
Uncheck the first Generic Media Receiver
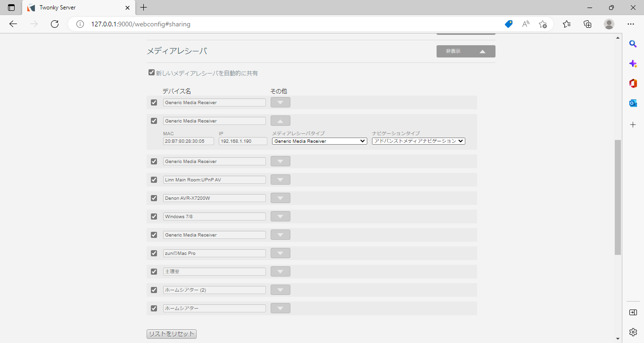154,102
